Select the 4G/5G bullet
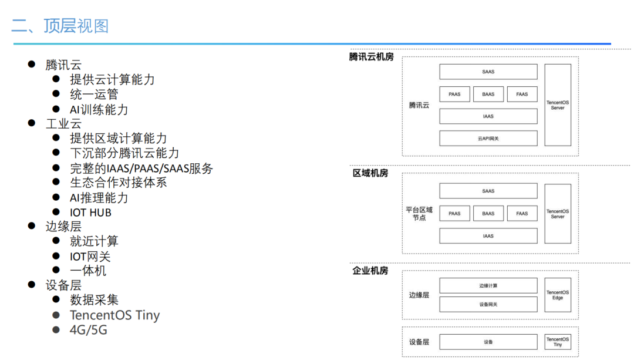The image size is (634, 364). pyautogui.click(x=89, y=330)
